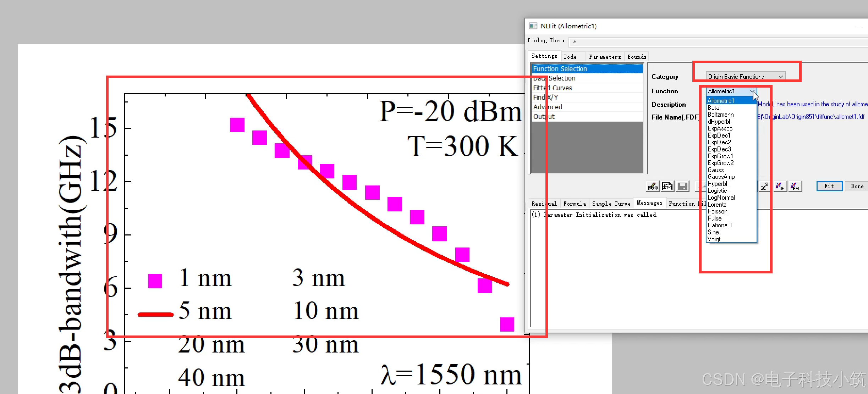Open the Category Origin Basic Functions dropdown

[745, 77]
